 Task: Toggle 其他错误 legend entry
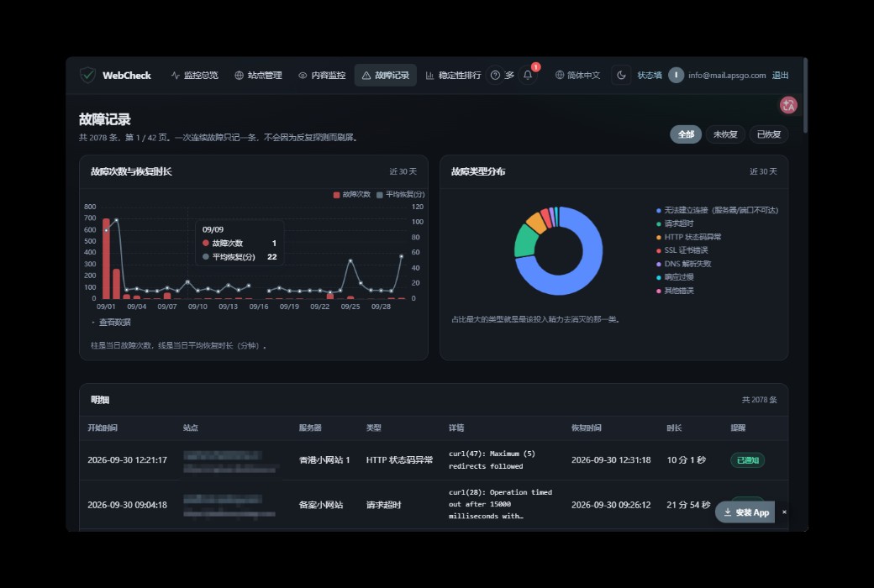(675, 291)
